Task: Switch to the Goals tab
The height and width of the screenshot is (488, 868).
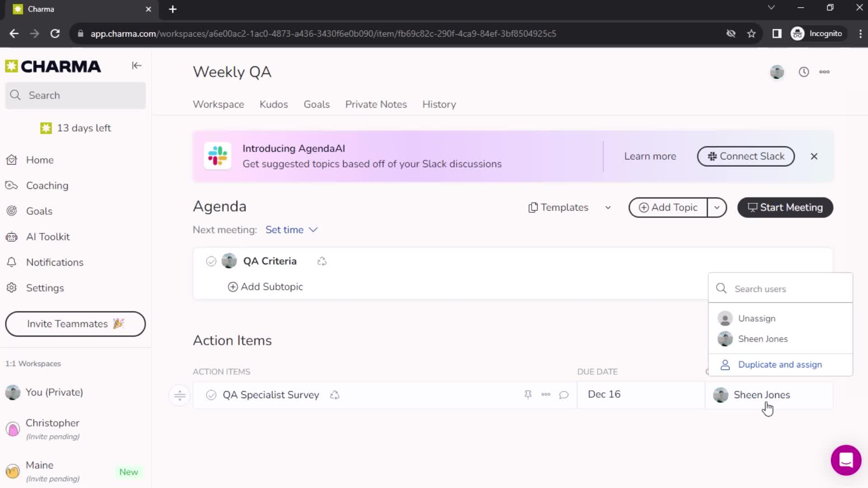Action: [x=316, y=104]
